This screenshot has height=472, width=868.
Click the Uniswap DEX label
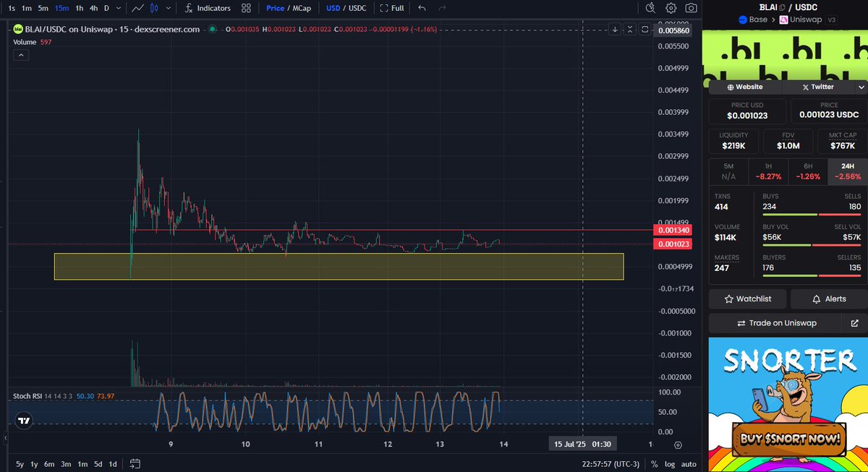point(801,20)
